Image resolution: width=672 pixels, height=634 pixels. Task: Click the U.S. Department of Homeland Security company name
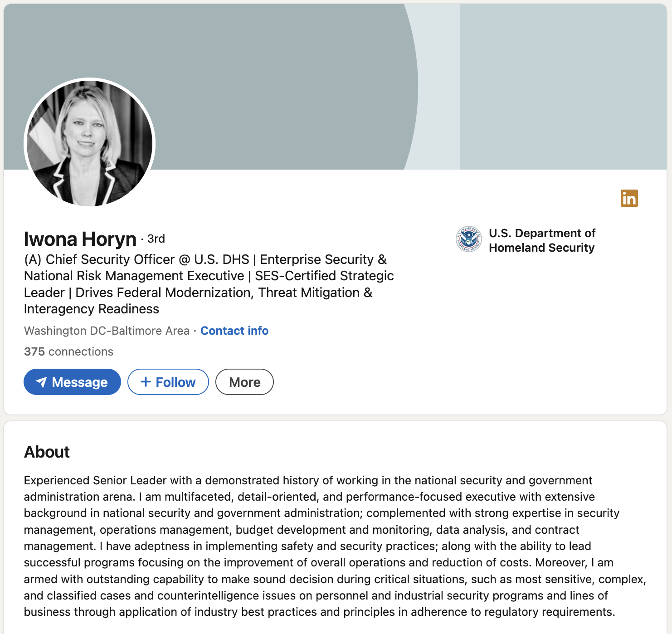pos(542,240)
